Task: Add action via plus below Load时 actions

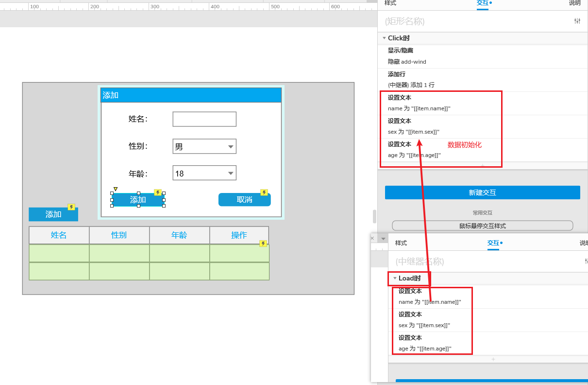Action: pyautogui.click(x=493, y=359)
